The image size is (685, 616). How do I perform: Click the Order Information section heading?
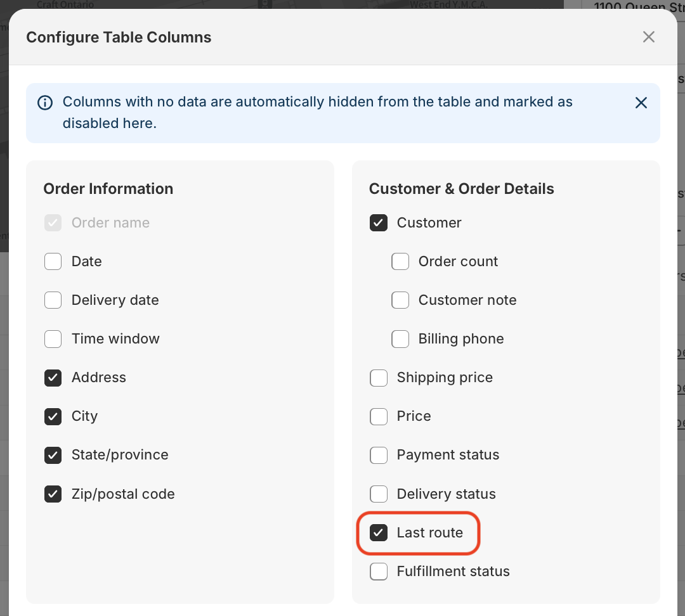click(x=108, y=189)
